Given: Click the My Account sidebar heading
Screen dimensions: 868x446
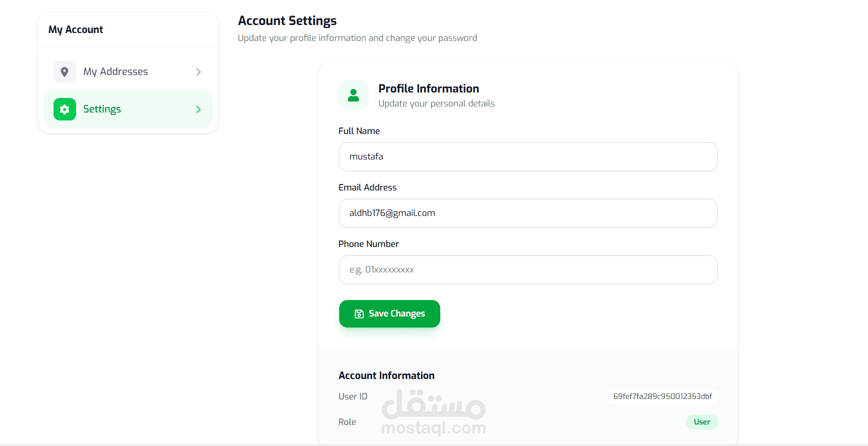Looking at the screenshot, I should 76,30.
